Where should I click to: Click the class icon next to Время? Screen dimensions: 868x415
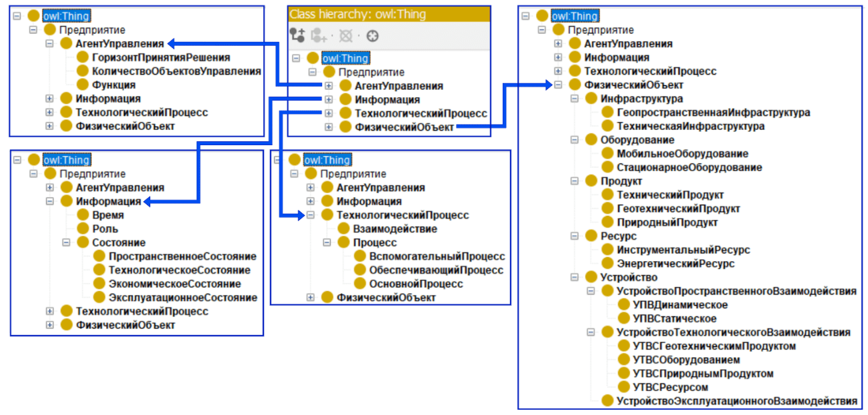(x=83, y=215)
